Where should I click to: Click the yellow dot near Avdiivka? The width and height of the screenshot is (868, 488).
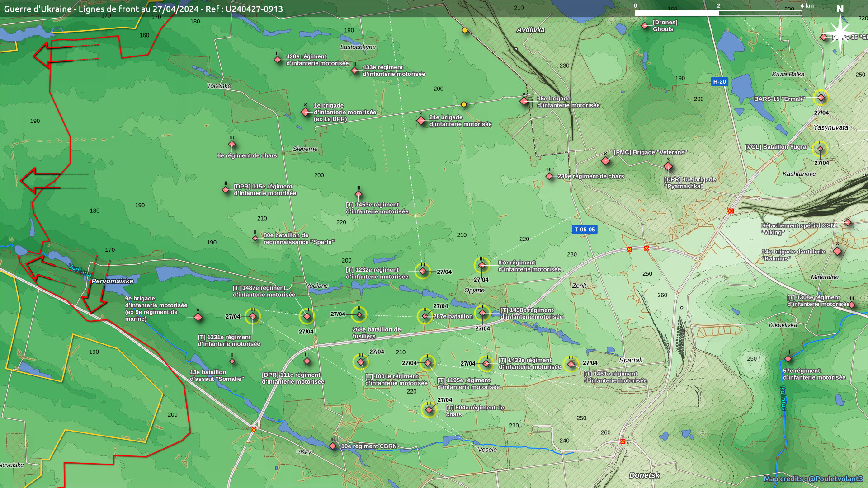click(x=464, y=30)
